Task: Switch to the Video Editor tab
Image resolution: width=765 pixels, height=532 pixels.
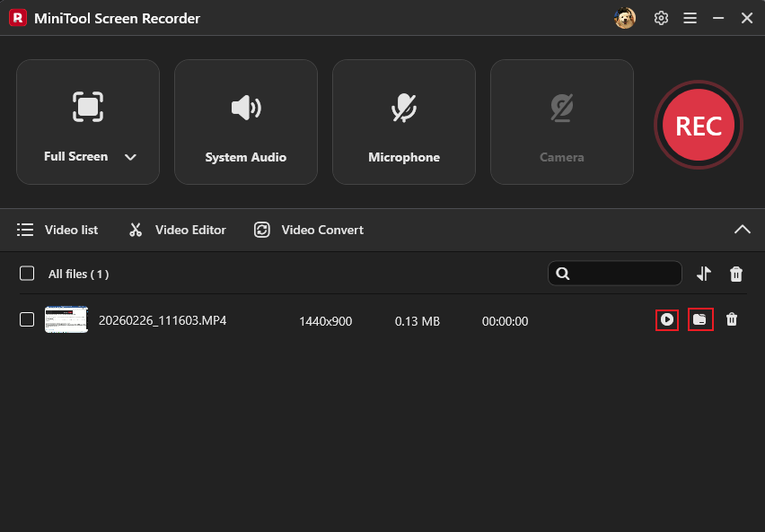Action: coord(177,230)
